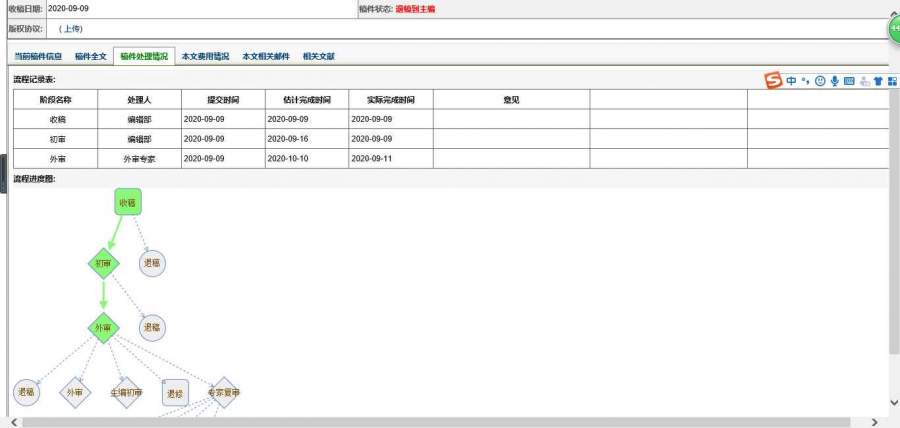Open the 相关文献 tab

(319, 56)
